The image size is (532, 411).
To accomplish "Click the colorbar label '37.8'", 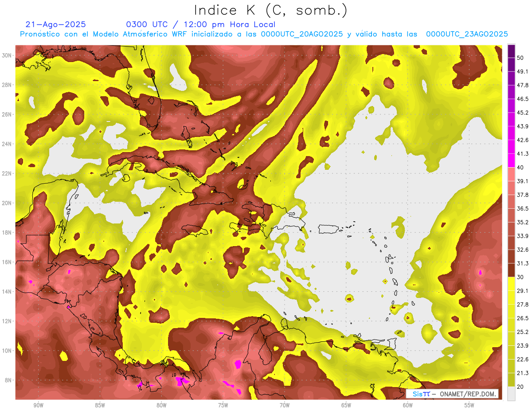I will pyautogui.click(x=523, y=195).
